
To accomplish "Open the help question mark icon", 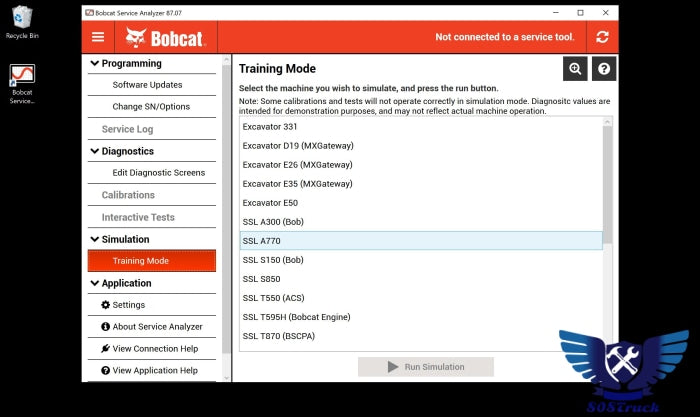I will tap(603, 68).
